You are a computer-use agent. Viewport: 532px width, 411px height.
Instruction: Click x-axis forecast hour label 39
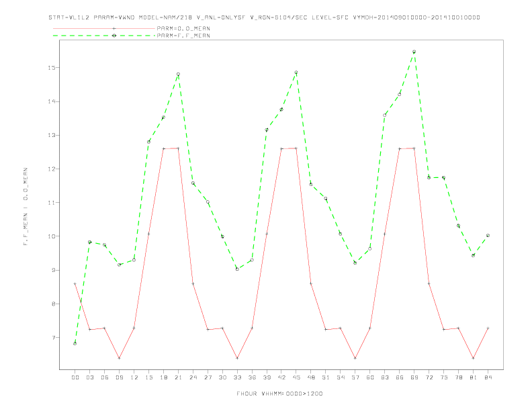click(x=267, y=377)
